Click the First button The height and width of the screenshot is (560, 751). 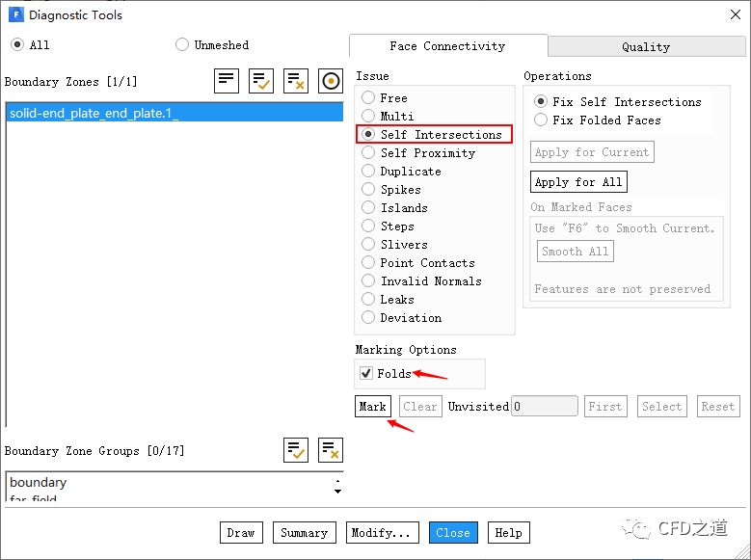(605, 406)
